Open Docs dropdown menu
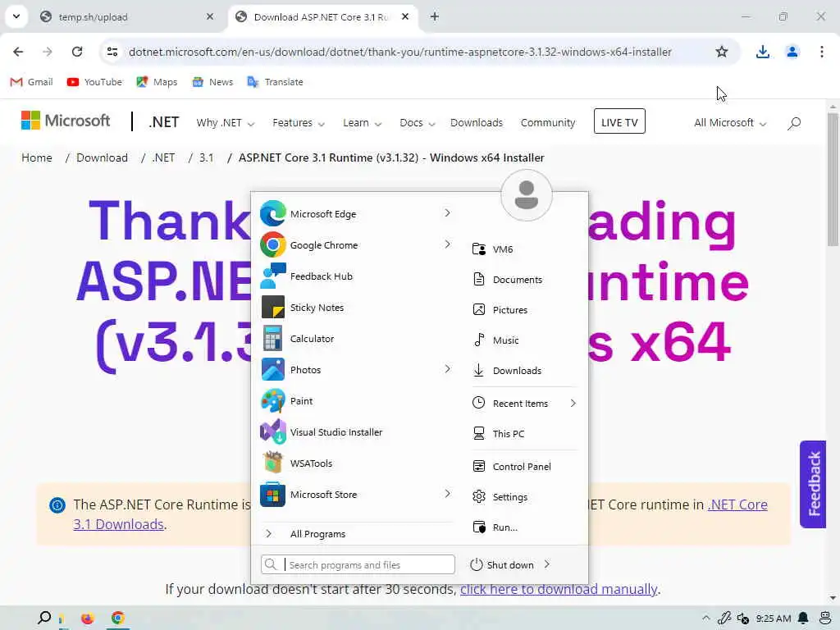The height and width of the screenshot is (630, 840). pyautogui.click(x=418, y=123)
